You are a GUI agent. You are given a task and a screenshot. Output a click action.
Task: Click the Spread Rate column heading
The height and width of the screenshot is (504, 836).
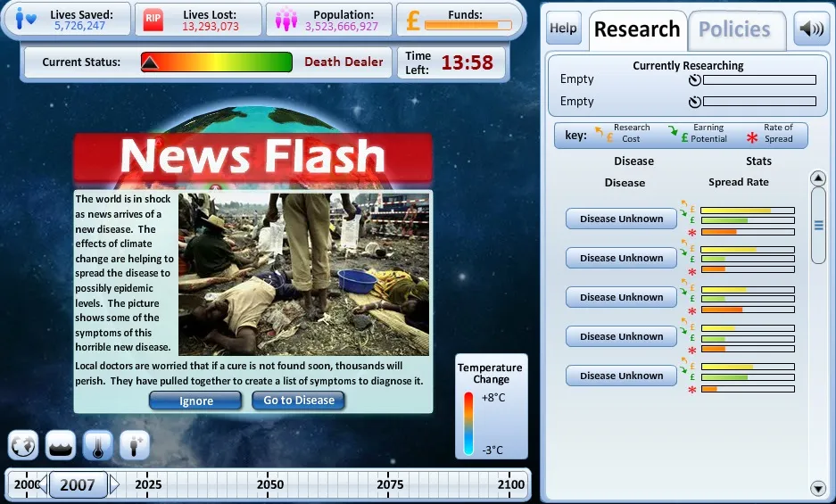[739, 182]
